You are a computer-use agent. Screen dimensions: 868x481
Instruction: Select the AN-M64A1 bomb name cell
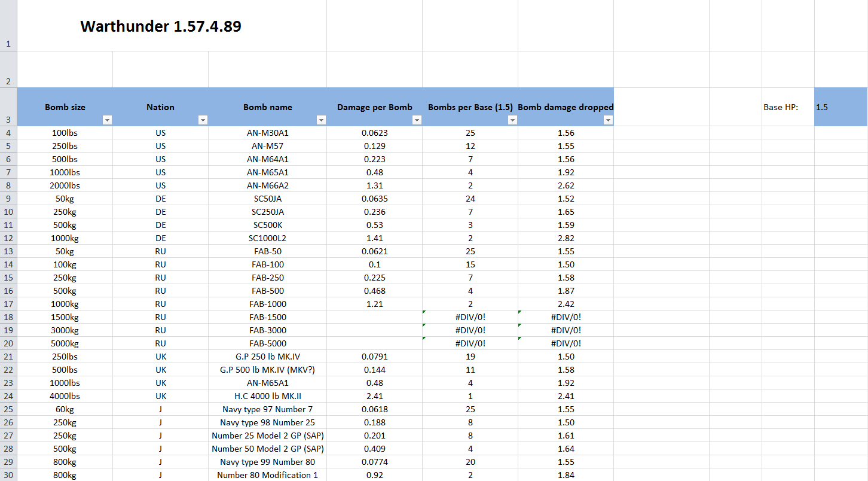click(267, 159)
